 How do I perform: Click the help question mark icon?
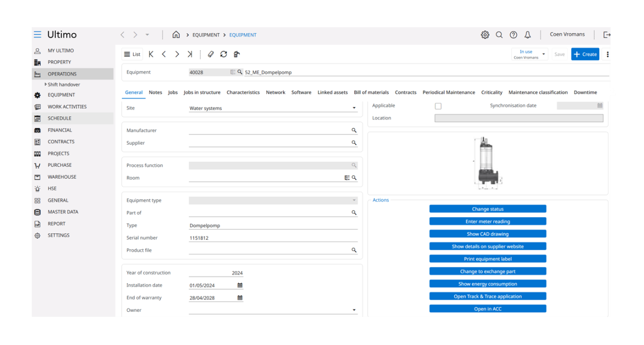coord(513,35)
